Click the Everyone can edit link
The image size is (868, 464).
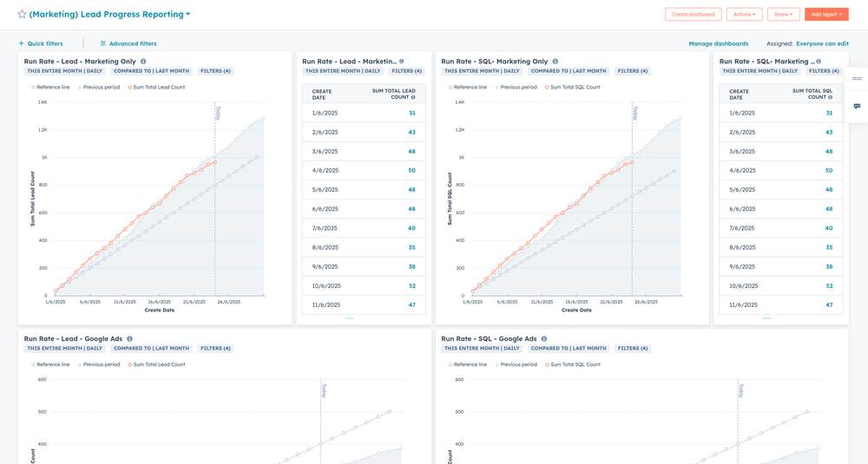pos(822,43)
